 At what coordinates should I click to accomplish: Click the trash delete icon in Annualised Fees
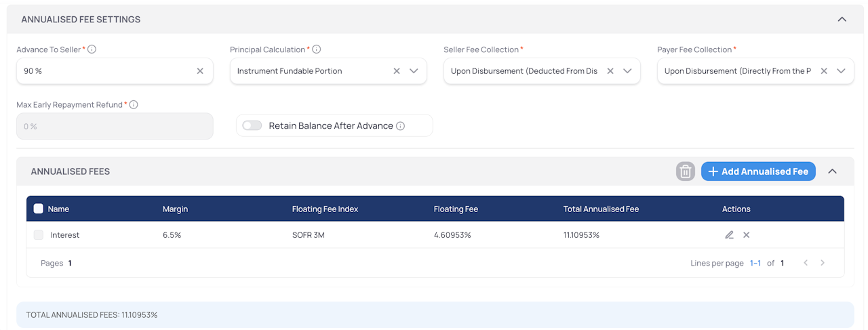pos(686,171)
